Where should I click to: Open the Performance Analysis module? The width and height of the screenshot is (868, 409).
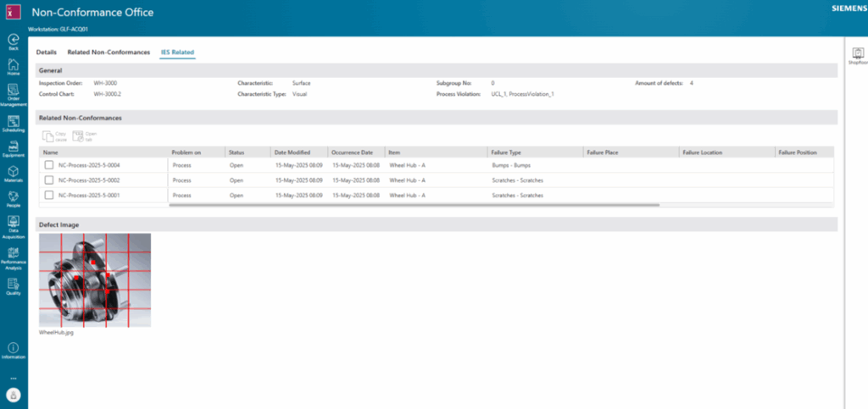pyautogui.click(x=14, y=253)
